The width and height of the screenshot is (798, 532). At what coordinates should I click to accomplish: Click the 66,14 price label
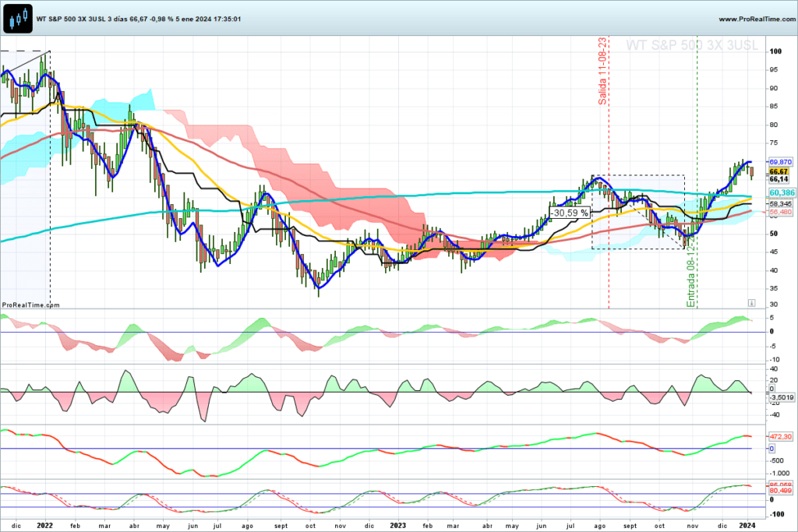779,179
